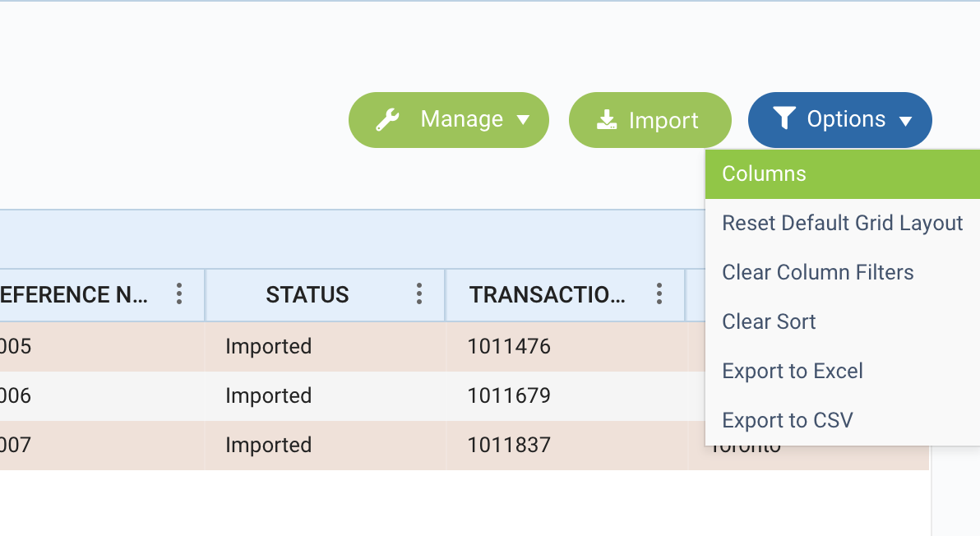Click the Imported cell for transaction 1011679
Screen dimensions: 980x536
(268, 396)
